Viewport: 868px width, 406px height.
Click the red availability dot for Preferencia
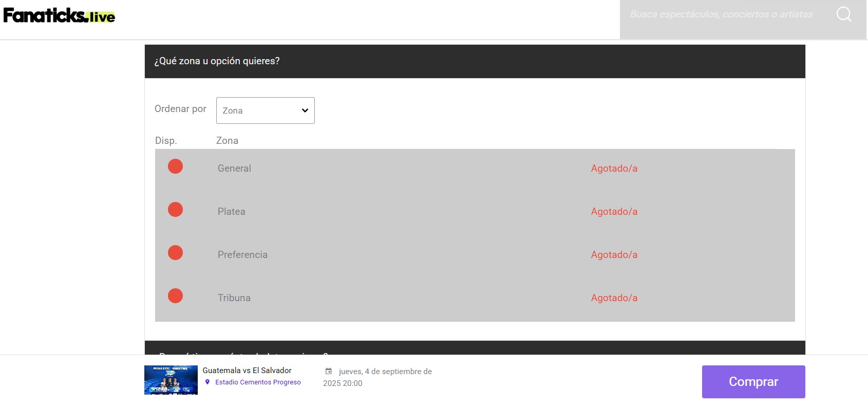[x=175, y=253]
